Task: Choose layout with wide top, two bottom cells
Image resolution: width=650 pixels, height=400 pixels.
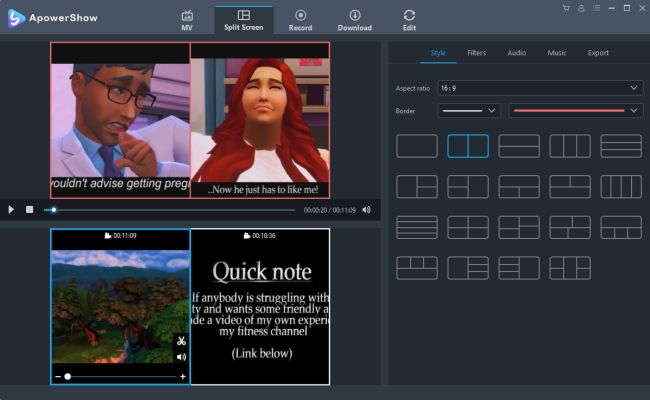Action: click(x=519, y=187)
